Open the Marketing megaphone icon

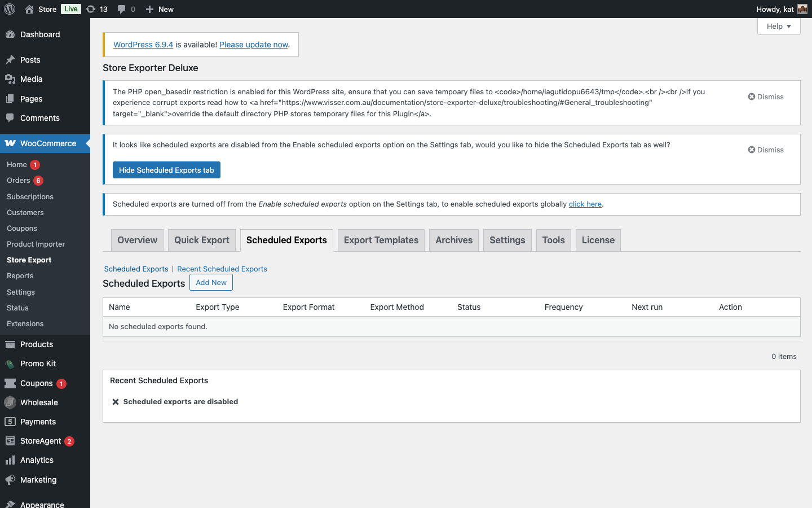[x=11, y=480]
